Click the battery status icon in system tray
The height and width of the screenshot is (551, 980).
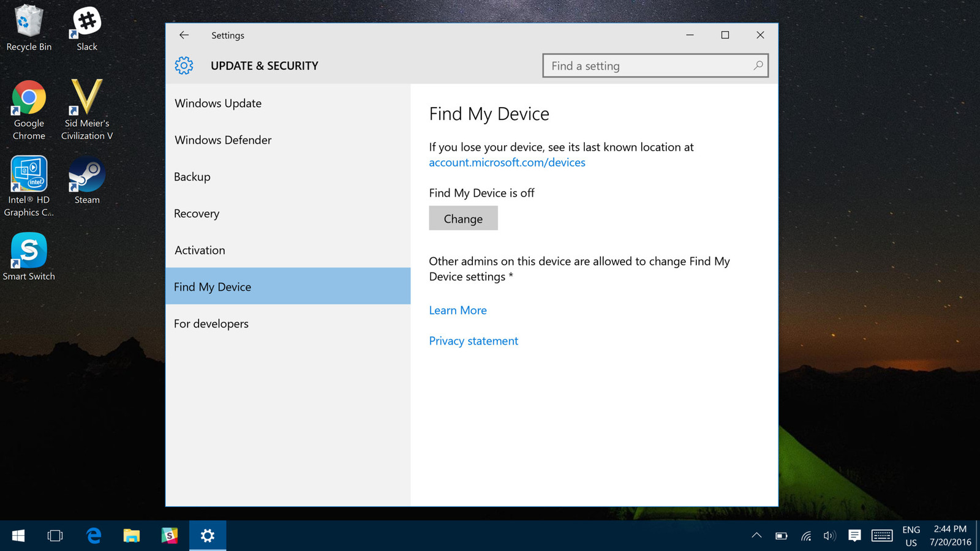click(x=782, y=535)
